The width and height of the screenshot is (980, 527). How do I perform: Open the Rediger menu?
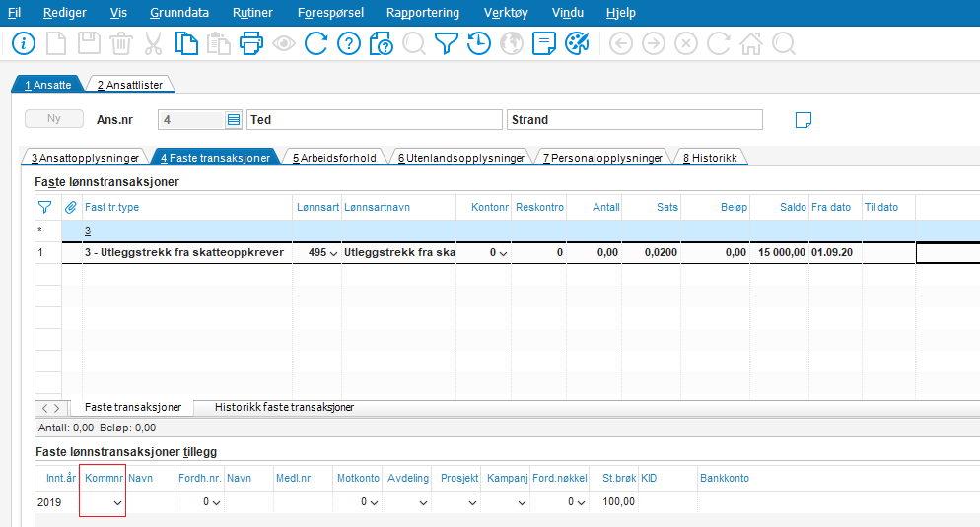click(64, 13)
